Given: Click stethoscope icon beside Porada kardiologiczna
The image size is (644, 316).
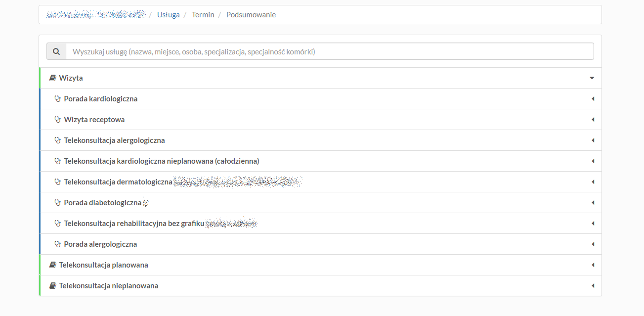Looking at the screenshot, I should point(57,99).
